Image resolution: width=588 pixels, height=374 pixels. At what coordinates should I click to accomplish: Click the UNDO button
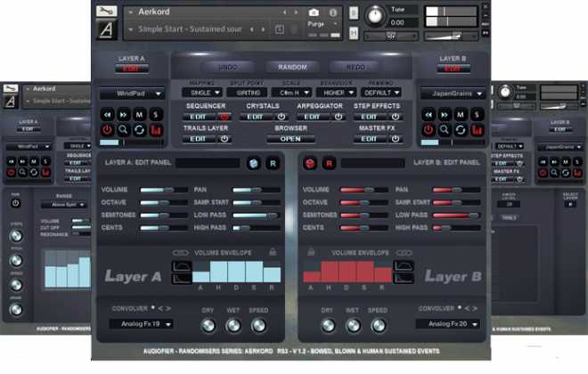(227, 67)
